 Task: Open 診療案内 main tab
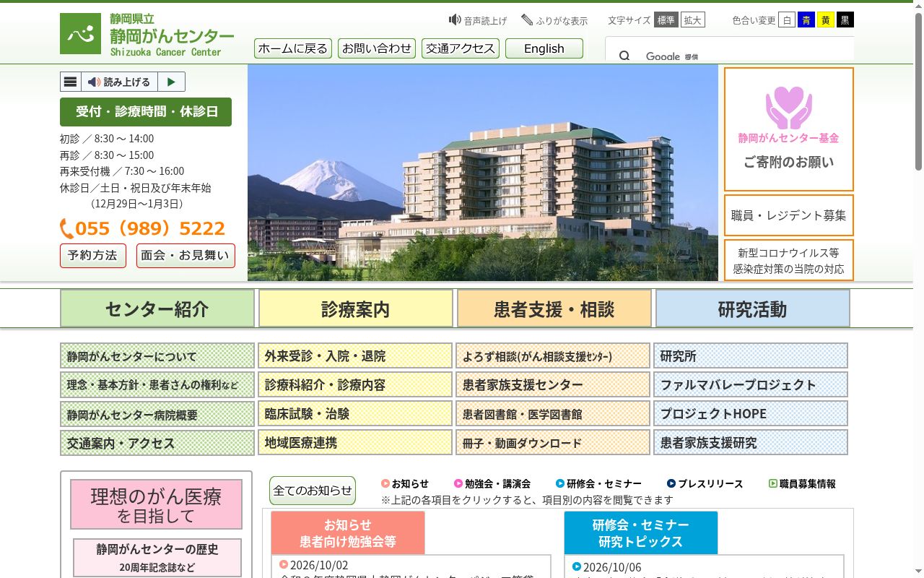356,309
